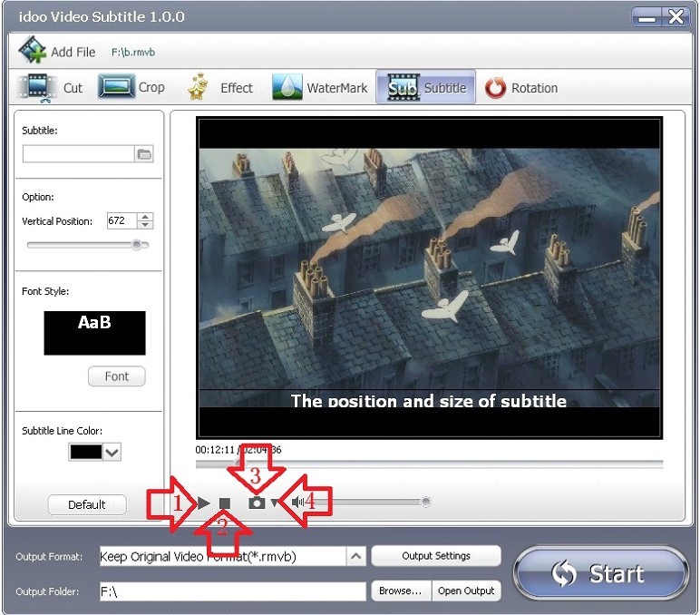Minimize the idoo Video Subtitle window

pyautogui.click(x=646, y=18)
